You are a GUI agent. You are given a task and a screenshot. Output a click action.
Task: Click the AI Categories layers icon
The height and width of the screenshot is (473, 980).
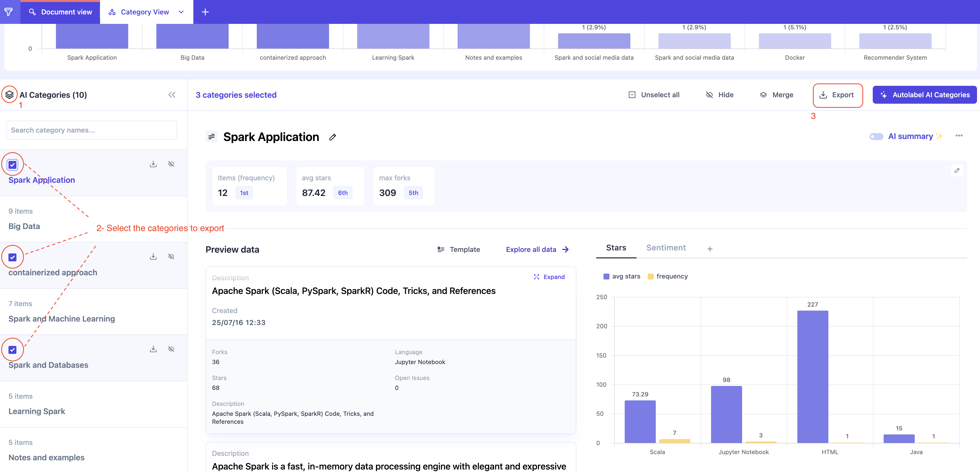(9, 95)
